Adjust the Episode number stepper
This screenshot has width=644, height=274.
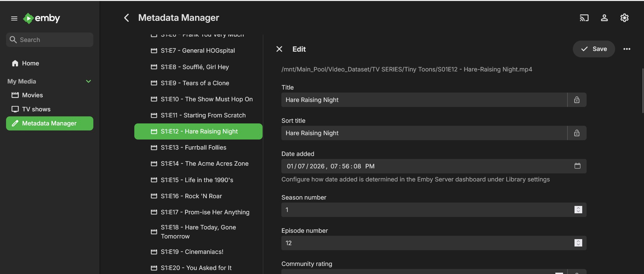click(x=578, y=243)
